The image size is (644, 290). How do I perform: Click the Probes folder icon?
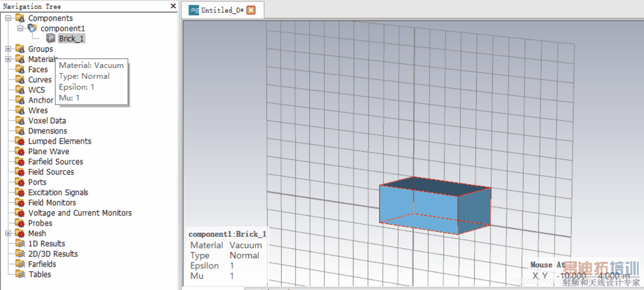tap(20, 223)
